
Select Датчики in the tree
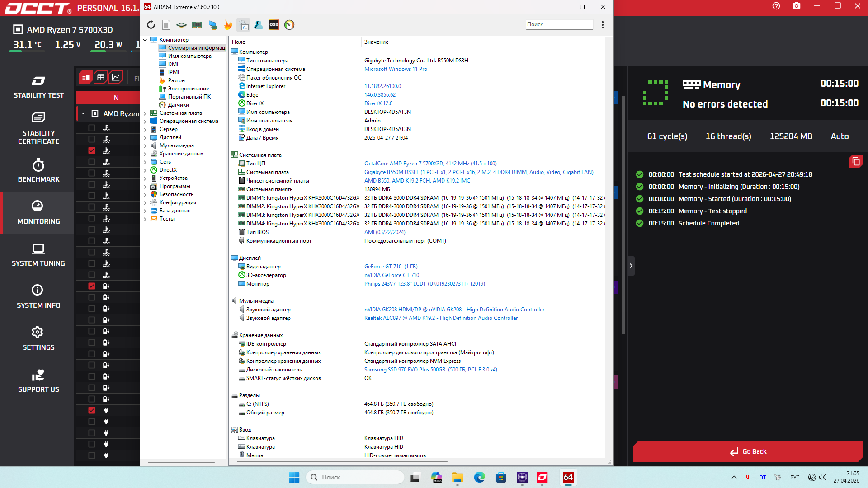179,105
